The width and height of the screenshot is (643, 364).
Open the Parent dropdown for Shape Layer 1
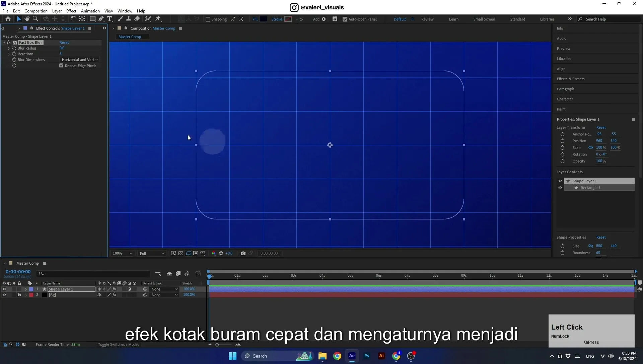164,289
